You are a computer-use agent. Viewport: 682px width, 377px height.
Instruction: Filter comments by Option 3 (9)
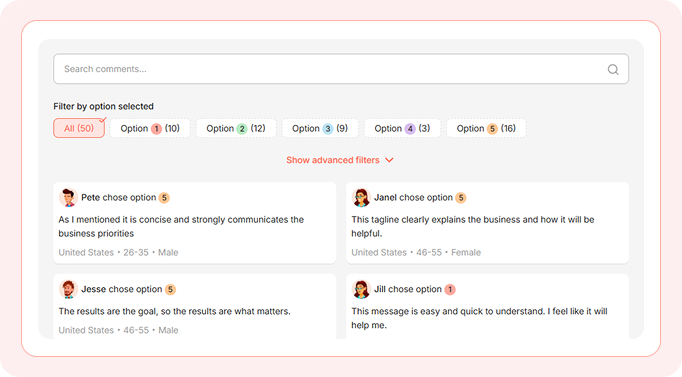coord(320,128)
